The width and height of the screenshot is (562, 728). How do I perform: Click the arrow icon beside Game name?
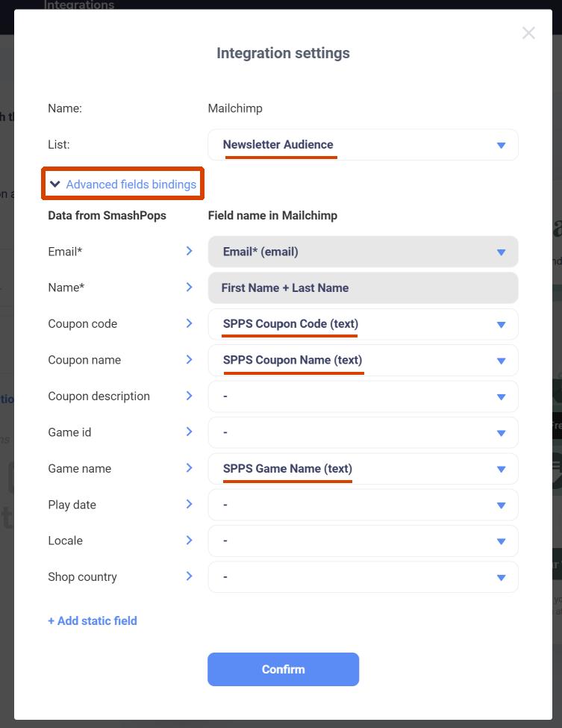click(x=189, y=468)
